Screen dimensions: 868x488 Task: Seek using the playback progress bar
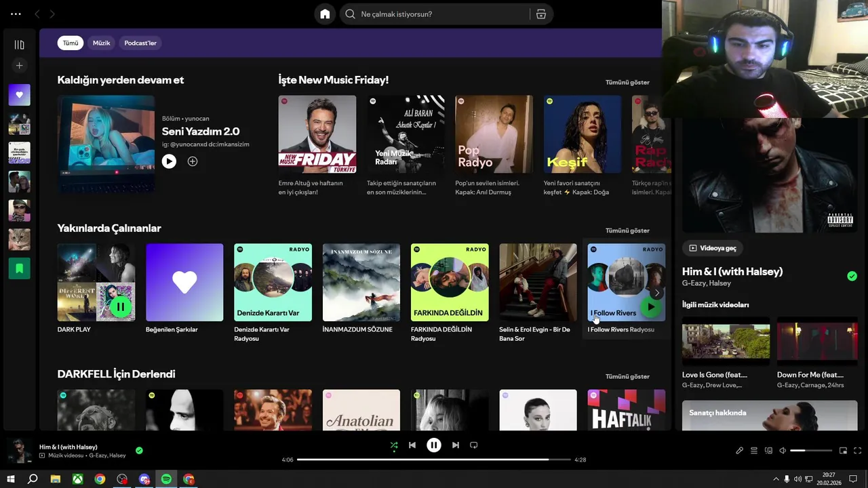(x=434, y=460)
